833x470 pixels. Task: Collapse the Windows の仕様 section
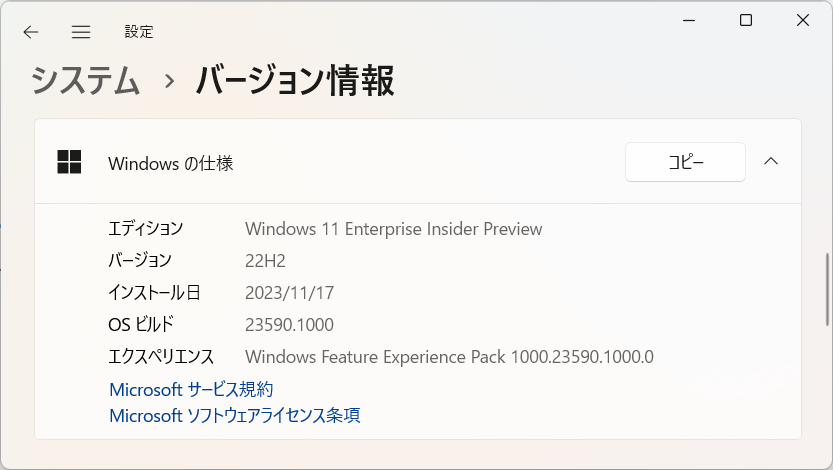pos(771,161)
